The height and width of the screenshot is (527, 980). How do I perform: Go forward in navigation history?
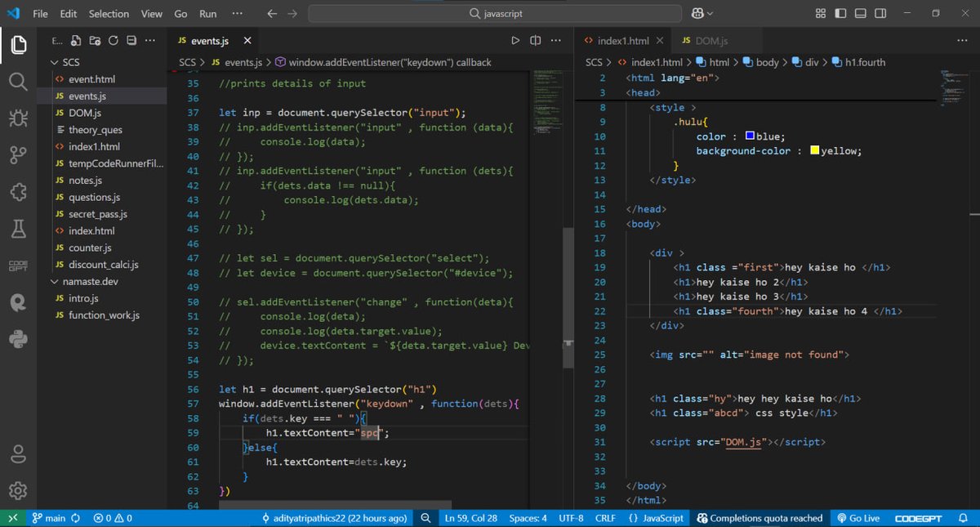[x=292, y=14]
